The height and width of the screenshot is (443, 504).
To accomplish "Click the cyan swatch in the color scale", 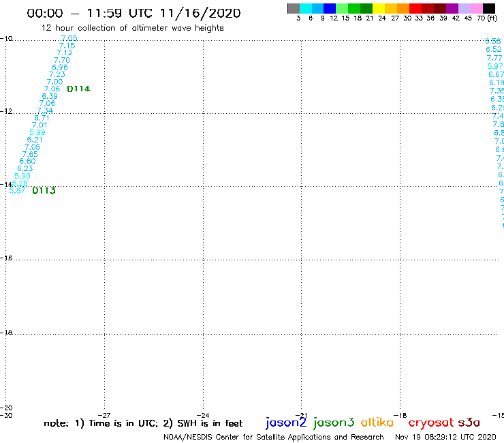I will pos(306,8).
